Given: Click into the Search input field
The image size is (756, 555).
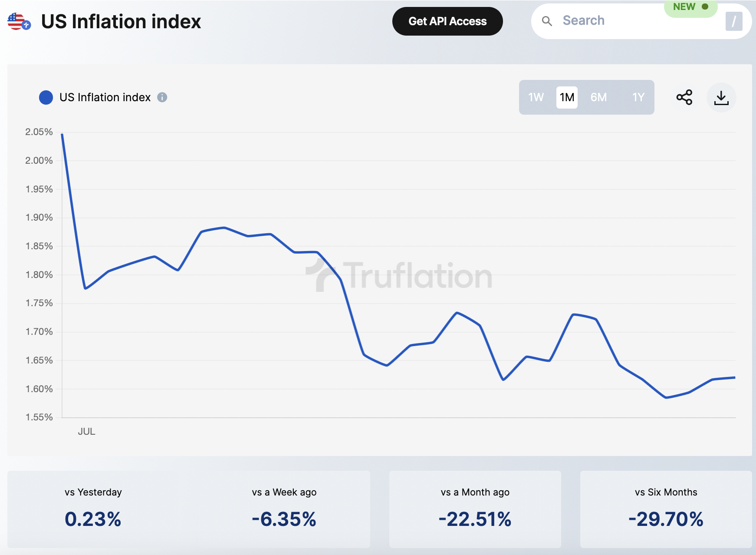Looking at the screenshot, I should [x=629, y=21].
